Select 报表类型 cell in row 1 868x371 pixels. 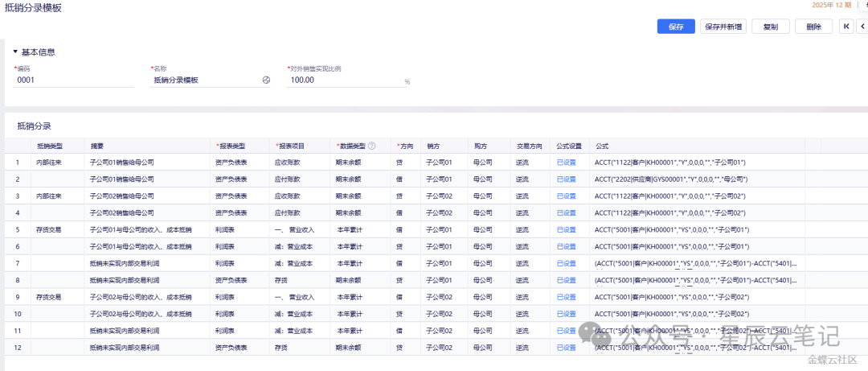[x=231, y=163]
